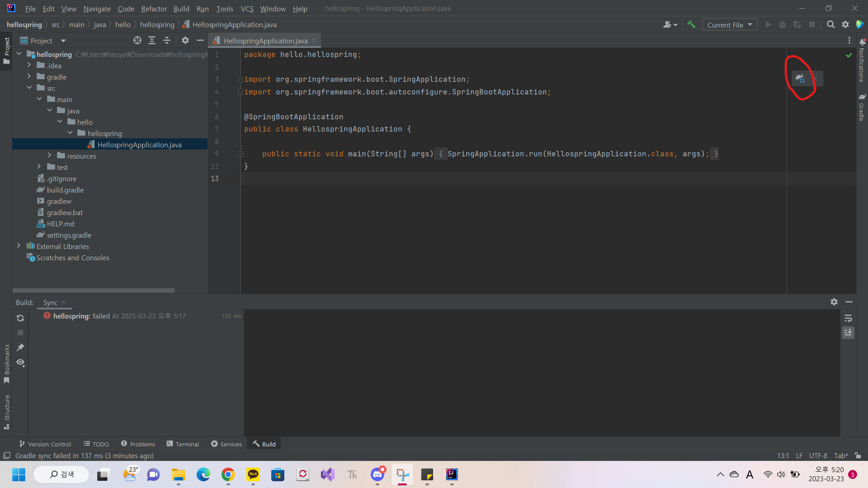868x488 pixels.
Task: Open Services tool window
Action: 226,444
